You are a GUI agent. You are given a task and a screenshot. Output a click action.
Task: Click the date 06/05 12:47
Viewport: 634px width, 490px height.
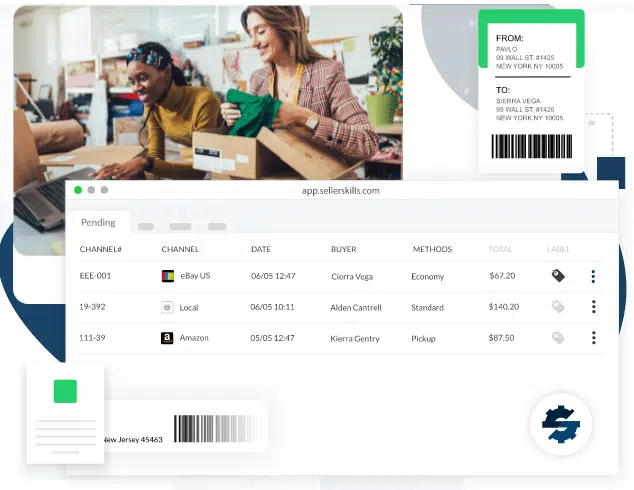(273, 276)
